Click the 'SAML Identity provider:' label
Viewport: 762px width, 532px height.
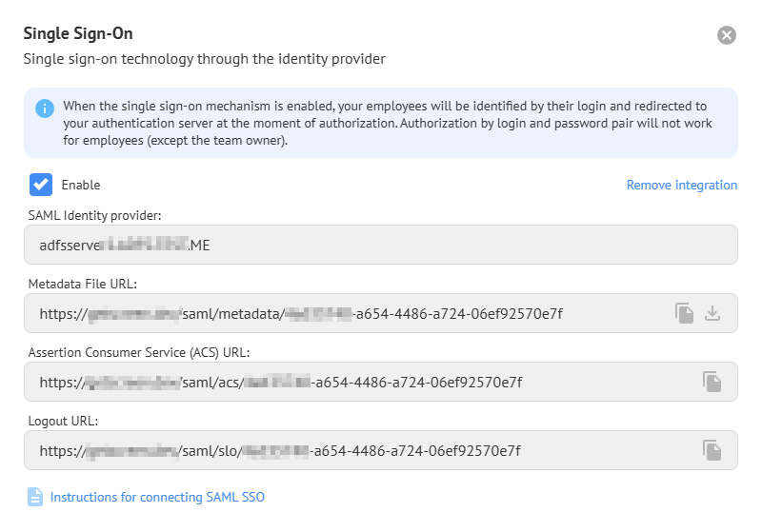pyautogui.click(x=94, y=215)
